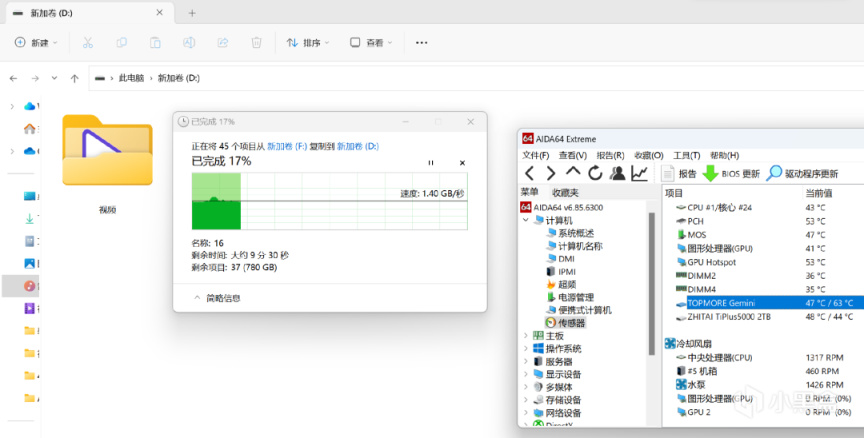Image resolution: width=864 pixels, height=438 pixels.
Task: Cancel the copy with the X button
Action: [x=462, y=163]
